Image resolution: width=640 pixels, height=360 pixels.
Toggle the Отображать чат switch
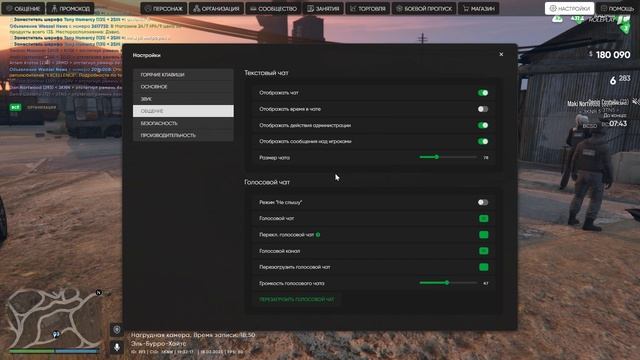[x=483, y=93]
